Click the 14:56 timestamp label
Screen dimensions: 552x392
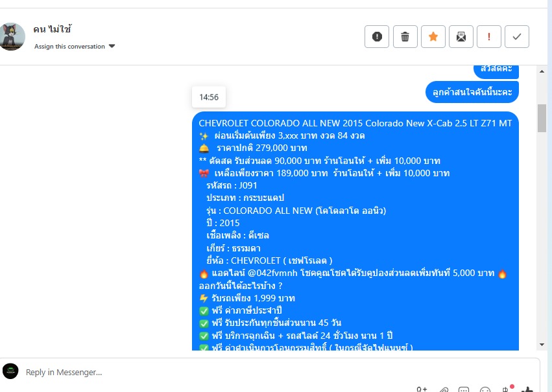click(x=209, y=97)
